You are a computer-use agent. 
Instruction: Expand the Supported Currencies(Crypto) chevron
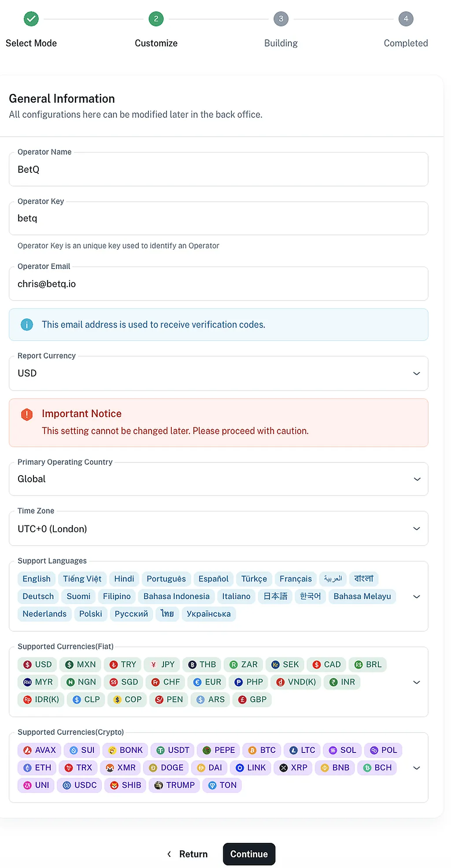(x=417, y=768)
